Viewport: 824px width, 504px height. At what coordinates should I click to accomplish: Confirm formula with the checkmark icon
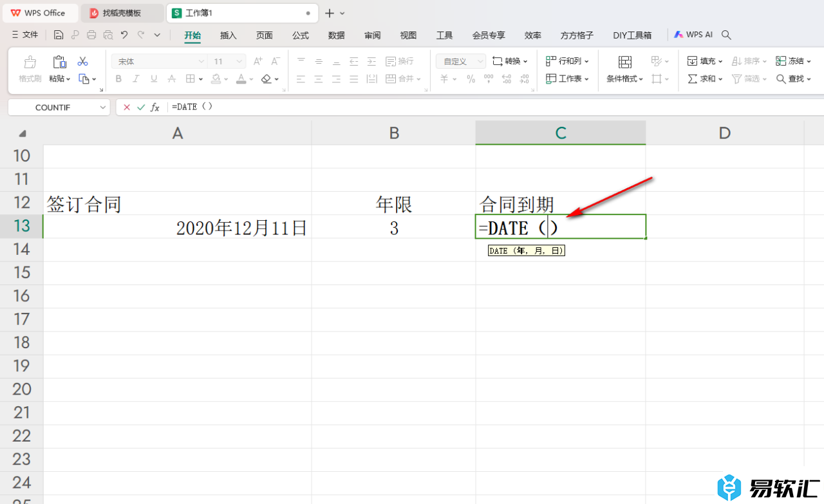click(141, 107)
